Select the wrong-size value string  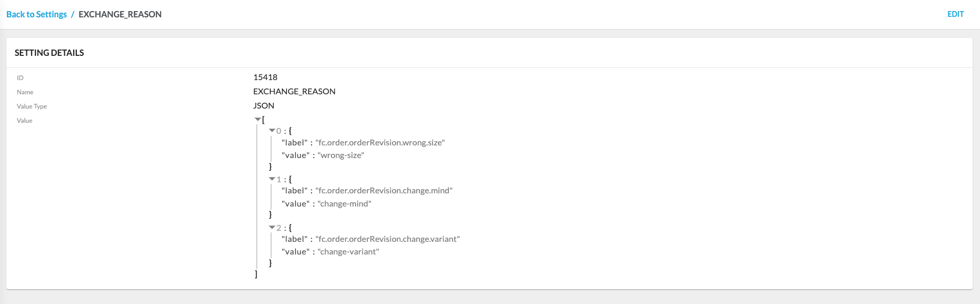(x=340, y=155)
